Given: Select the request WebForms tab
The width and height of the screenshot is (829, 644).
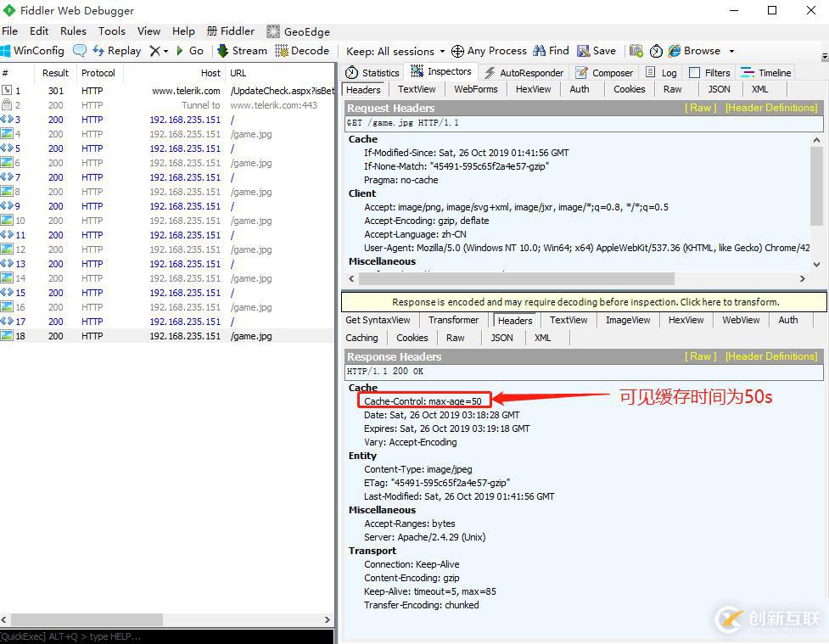Looking at the screenshot, I should pos(476,89).
